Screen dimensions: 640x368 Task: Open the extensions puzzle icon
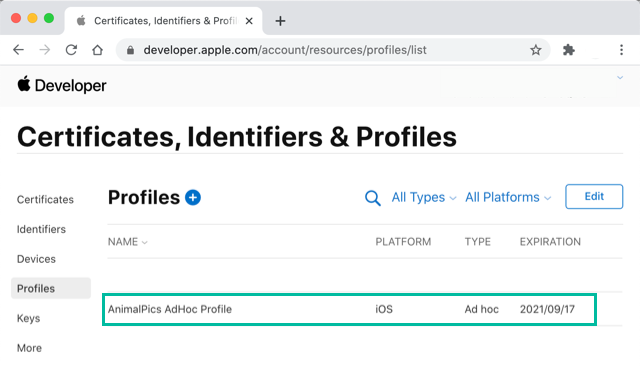(569, 50)
